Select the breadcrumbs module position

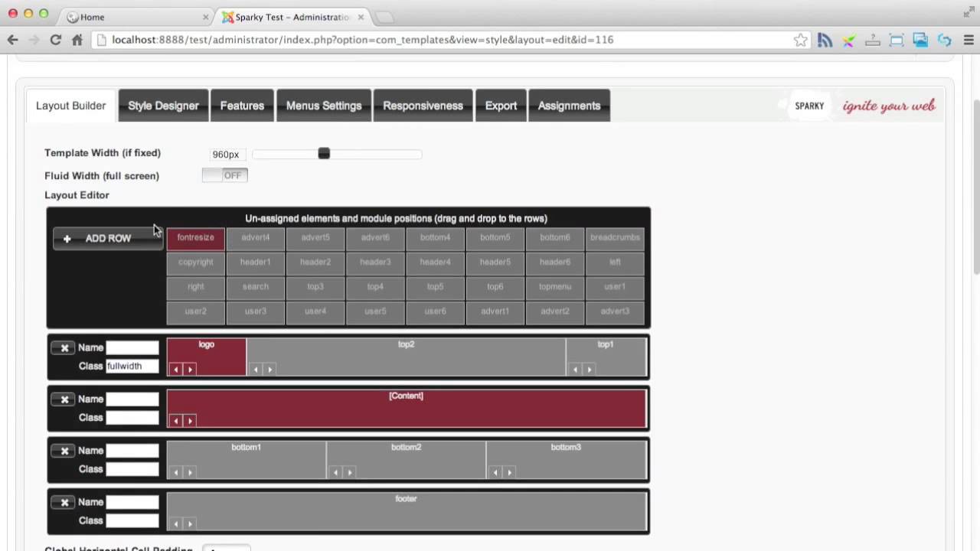coord(615,237)
